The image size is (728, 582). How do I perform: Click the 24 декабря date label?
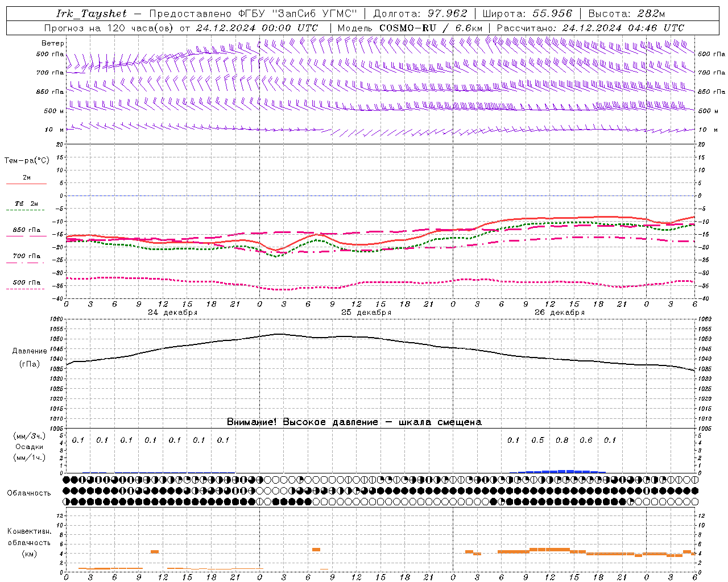pos(173,313)
